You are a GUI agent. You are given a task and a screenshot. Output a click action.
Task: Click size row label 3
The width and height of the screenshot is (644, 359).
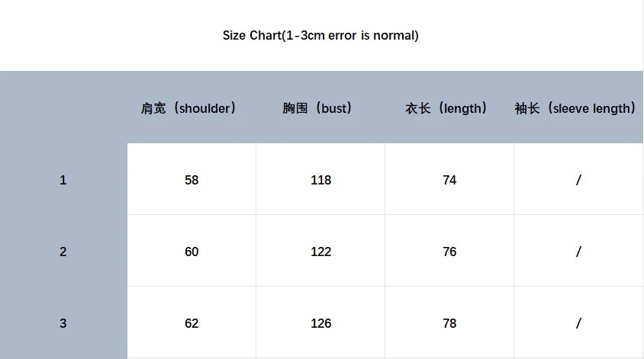[x=63, y=323]
